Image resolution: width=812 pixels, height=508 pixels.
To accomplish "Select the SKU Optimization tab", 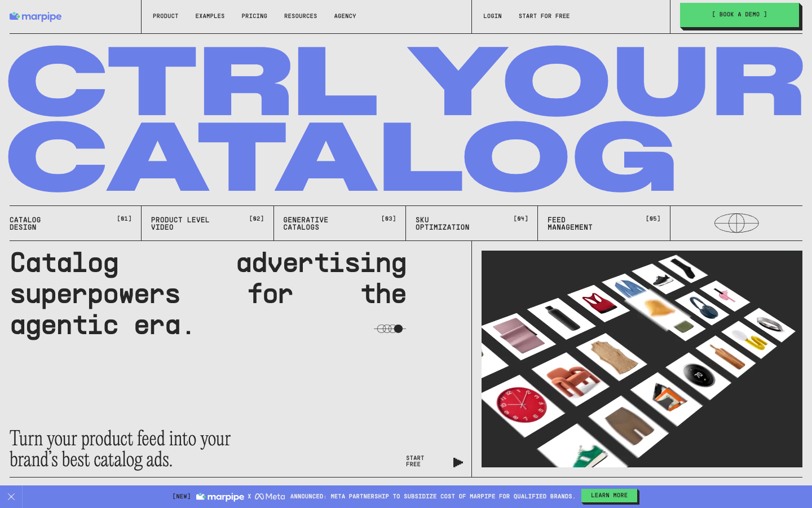I will pos(472,224).
